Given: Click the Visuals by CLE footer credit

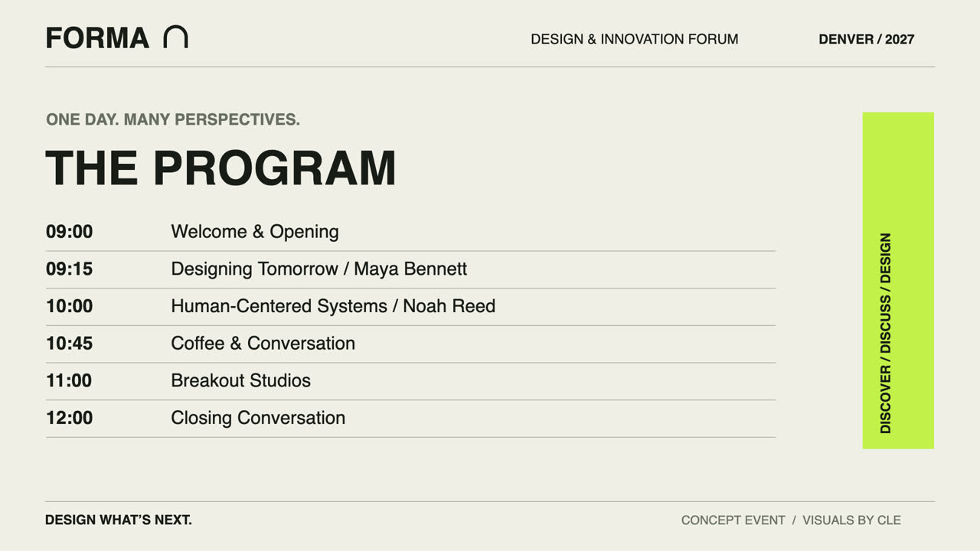Looking at the screenshot, I should click(851, 520).
